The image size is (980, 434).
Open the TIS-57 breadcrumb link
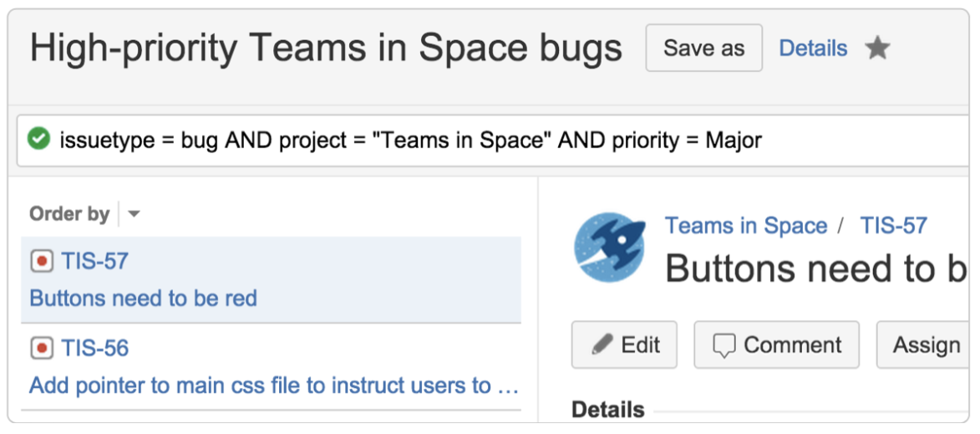[893, 226]
